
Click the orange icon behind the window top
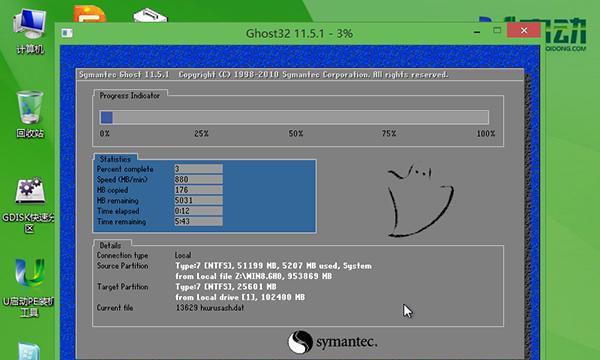pos(90,14)
